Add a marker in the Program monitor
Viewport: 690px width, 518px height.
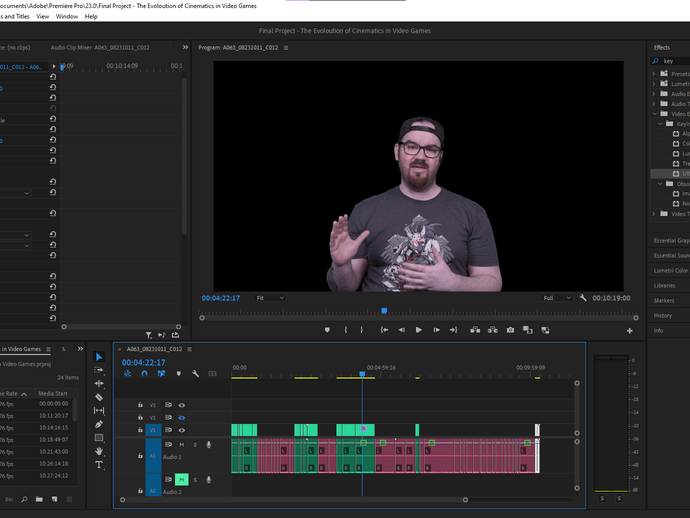tap(327, 330)
